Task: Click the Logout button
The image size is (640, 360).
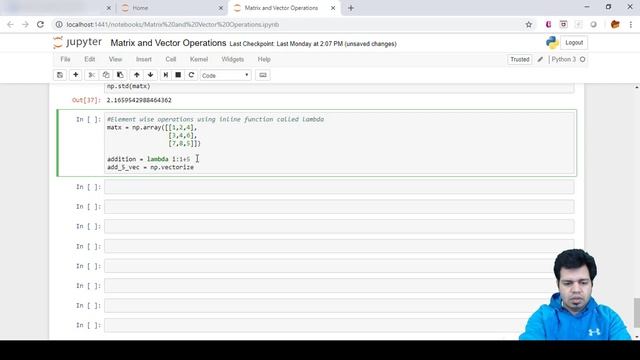Action: coord(574,43)
